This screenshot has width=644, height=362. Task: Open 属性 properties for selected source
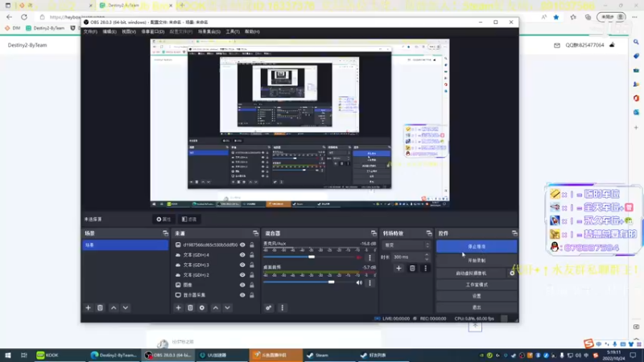[163, 219]
